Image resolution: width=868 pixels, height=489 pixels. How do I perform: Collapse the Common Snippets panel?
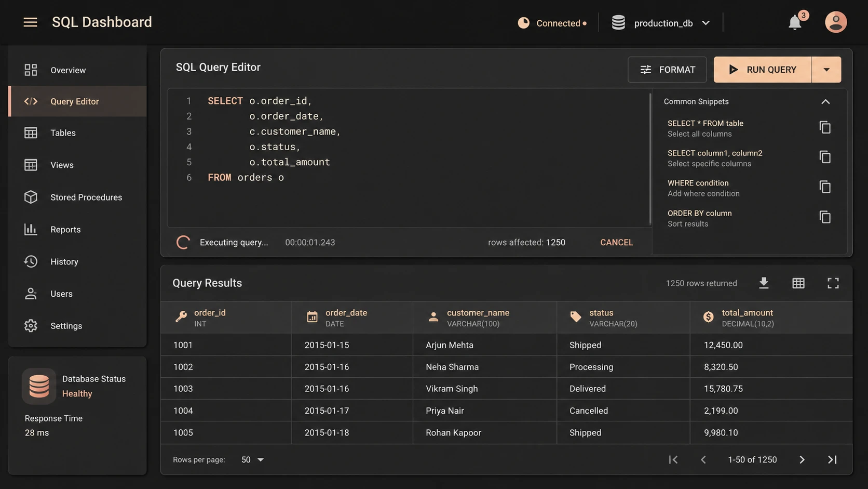(x=825, y=102)
